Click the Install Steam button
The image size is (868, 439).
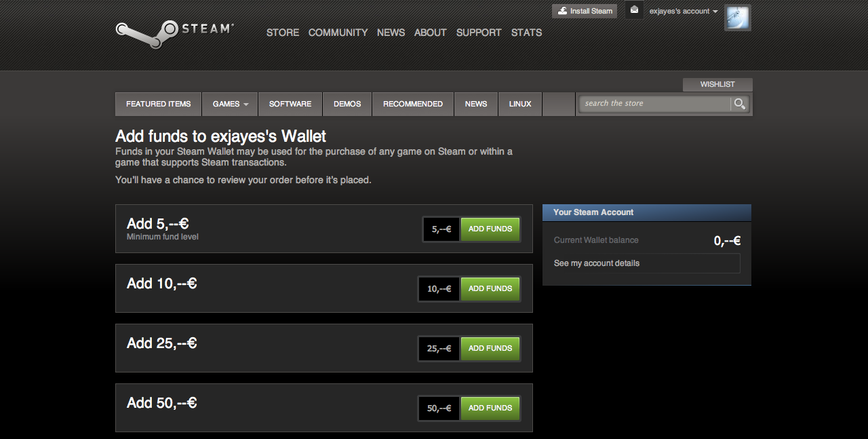click(585, 11)
